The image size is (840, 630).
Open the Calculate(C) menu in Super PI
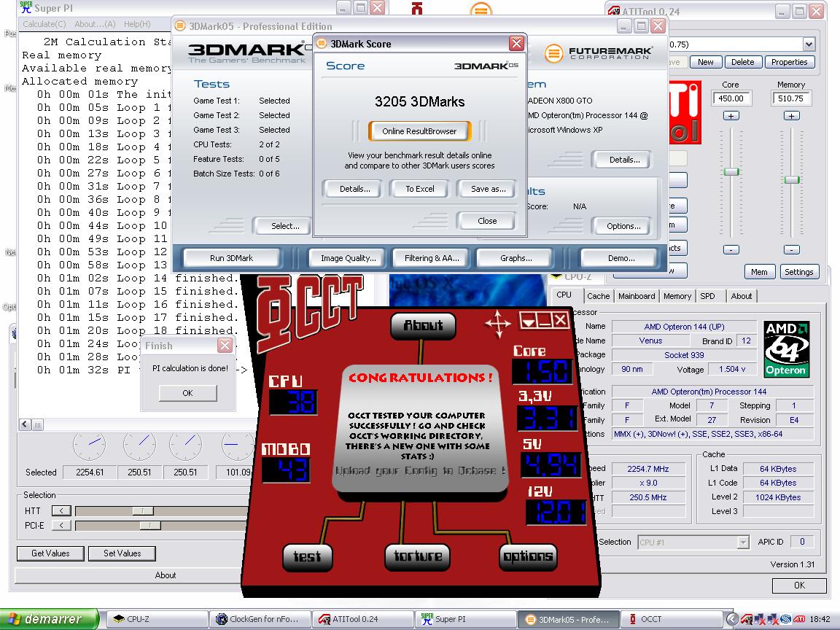44,24
